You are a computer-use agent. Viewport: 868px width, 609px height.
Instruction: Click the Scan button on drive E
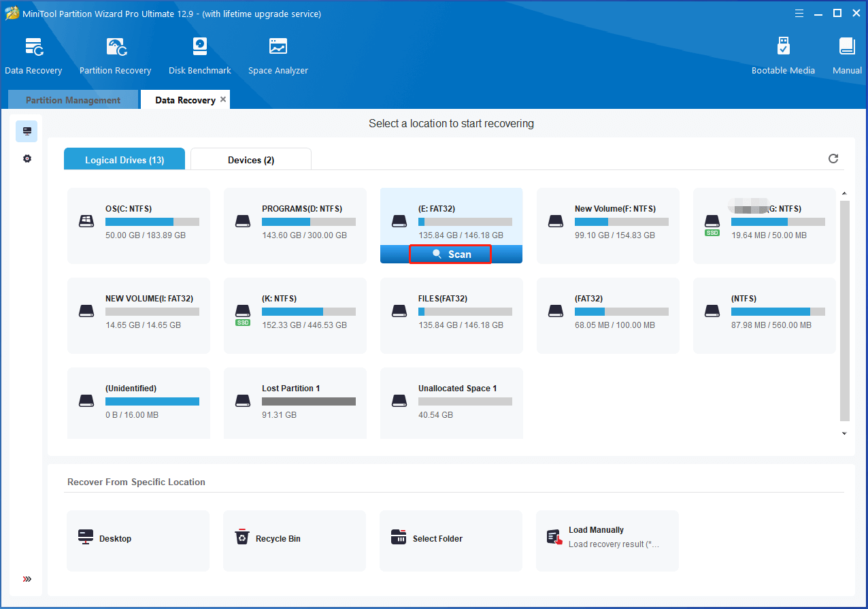click(x=450, y=254)
